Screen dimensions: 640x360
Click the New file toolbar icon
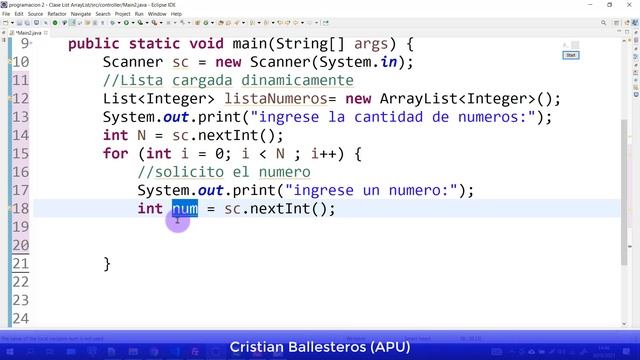point(6,23)
